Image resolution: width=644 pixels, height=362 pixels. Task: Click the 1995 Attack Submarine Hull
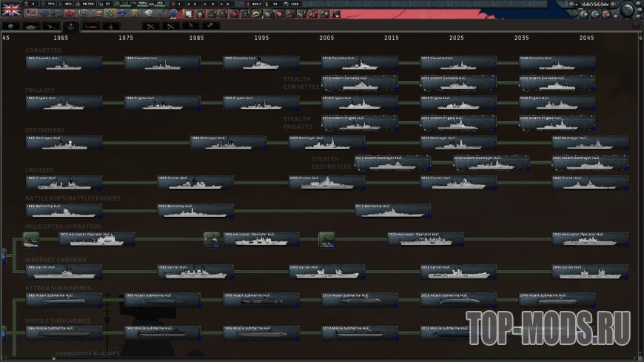(261, 300)
